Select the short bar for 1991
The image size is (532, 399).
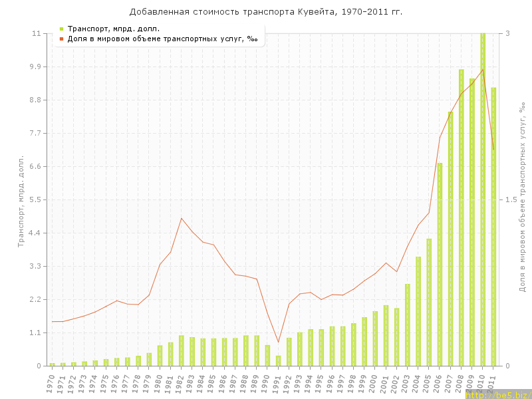(x=278, y=360)
